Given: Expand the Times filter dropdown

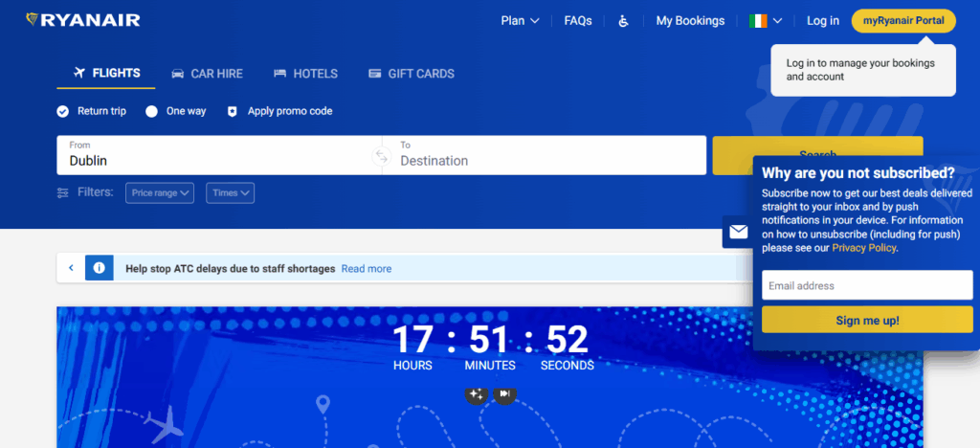Looking at the screenshot, I should tap(231, 192).
